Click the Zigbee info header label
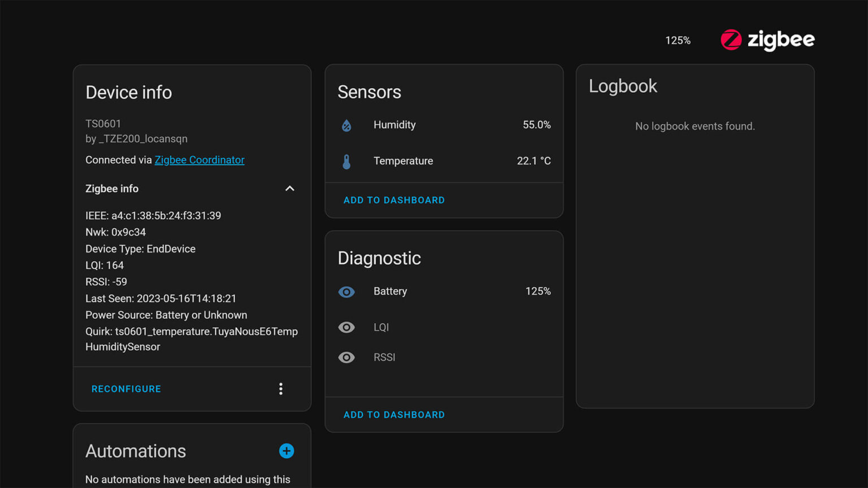The width and height of the screenshot is (868, 488). click(x=112, y=189)
